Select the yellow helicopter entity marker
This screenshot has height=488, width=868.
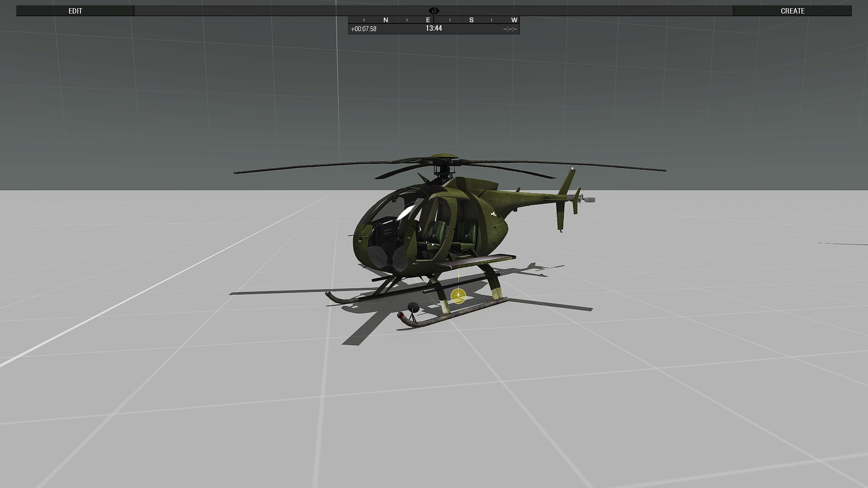pyautogui.click(x=458, y=296)
